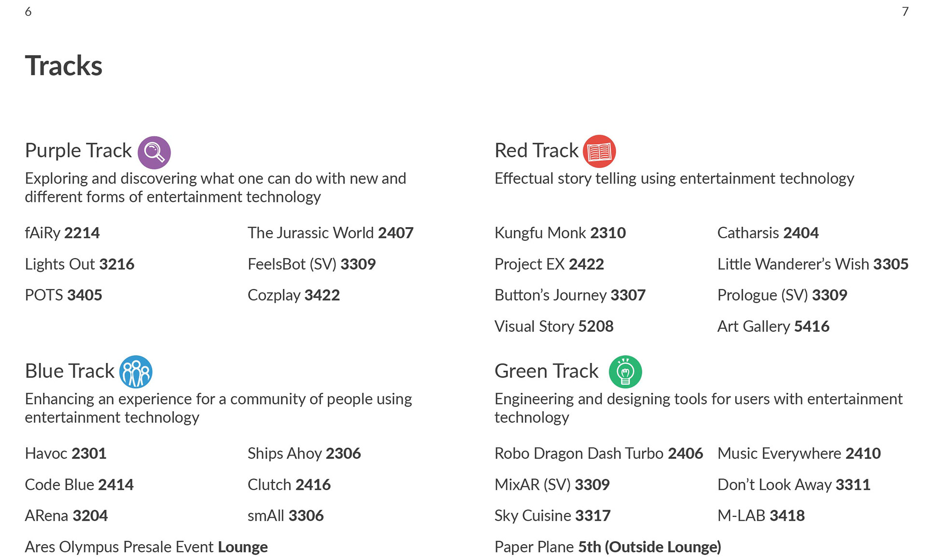Open Robo Dragon Dash Turbo 2406

pyautogui.click(x=599, y=454)
